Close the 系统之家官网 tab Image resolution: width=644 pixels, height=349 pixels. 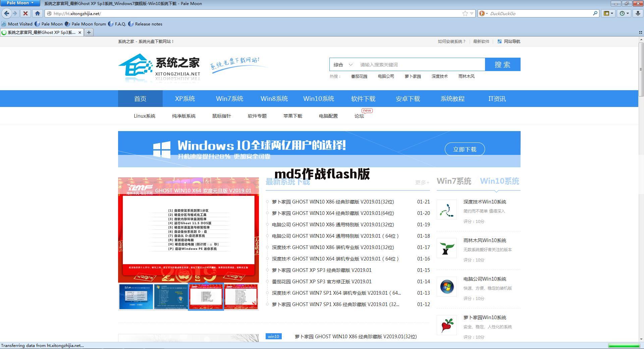click(x=79, y=33)
